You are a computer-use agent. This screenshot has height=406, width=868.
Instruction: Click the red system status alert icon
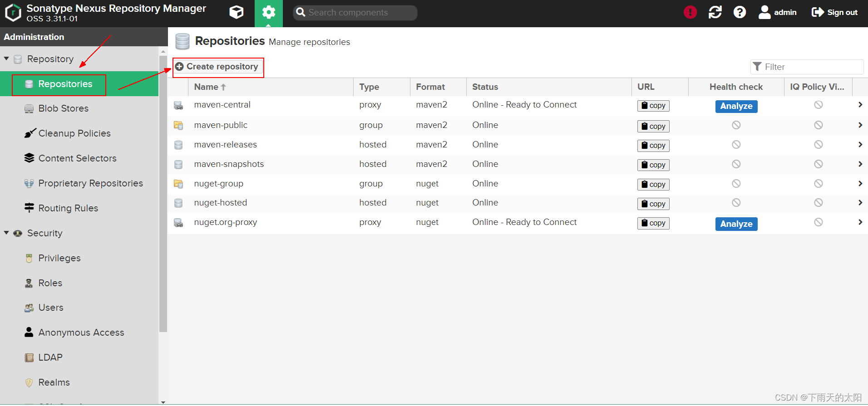(x=690, y=12)
